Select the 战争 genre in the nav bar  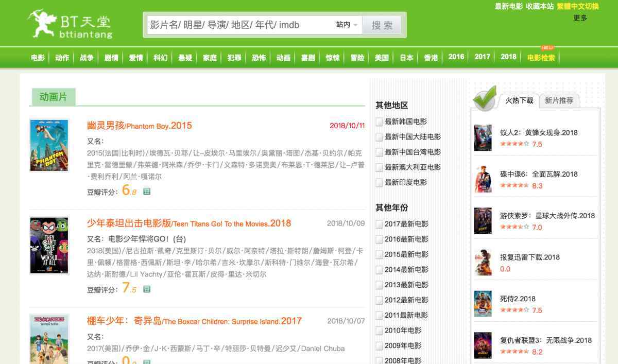(87, 58)
